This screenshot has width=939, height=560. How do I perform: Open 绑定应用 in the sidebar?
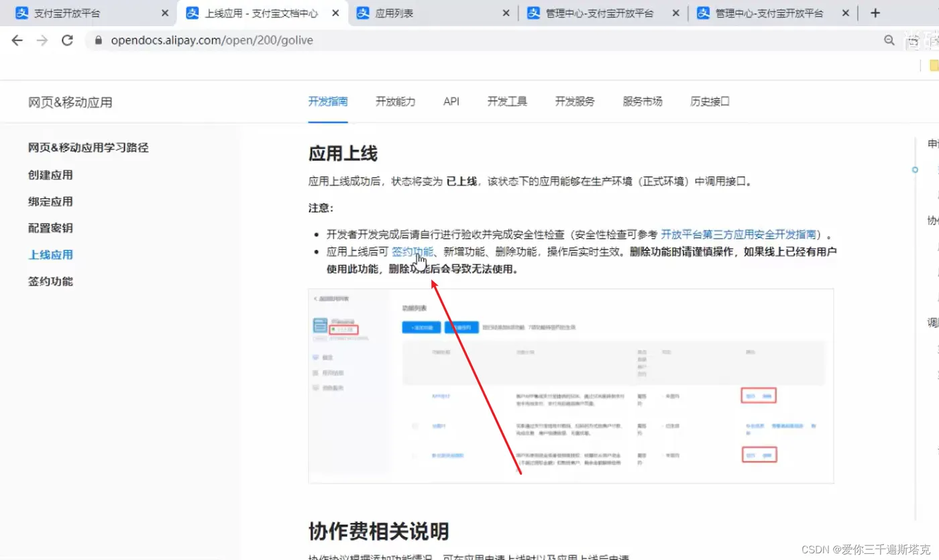(50, 202)
